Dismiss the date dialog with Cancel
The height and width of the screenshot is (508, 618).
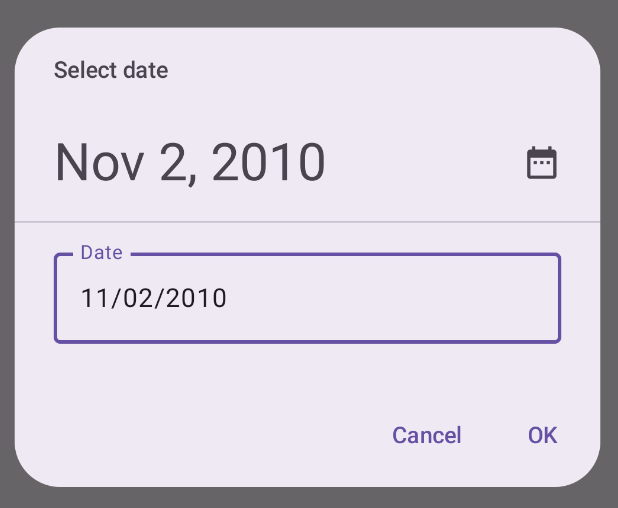coord(426,435)
